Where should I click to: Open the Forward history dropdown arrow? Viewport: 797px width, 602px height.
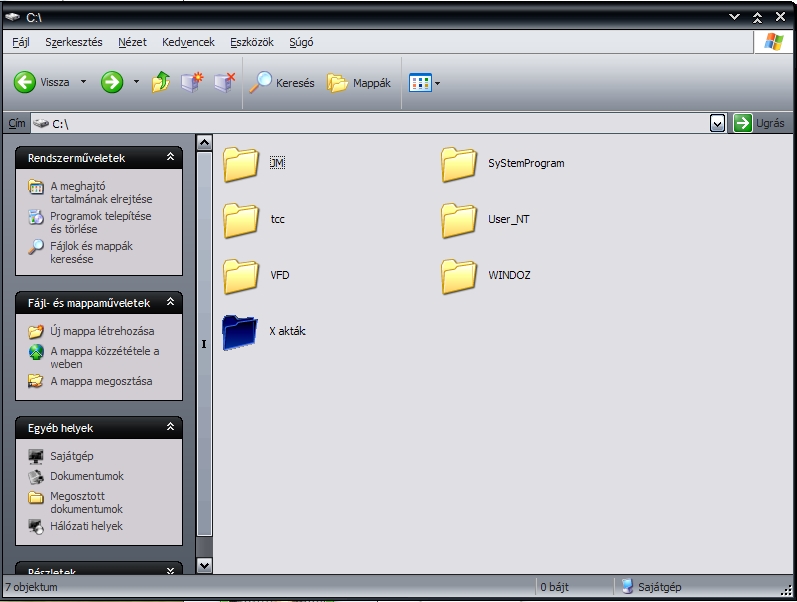coord(136,82)
